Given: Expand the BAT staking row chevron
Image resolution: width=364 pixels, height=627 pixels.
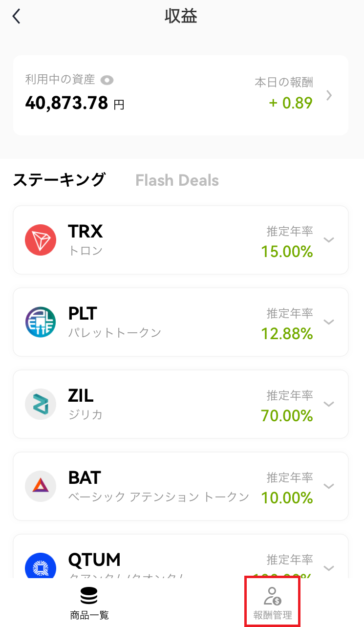Looking at the screenshot, I should coord(329,486).
